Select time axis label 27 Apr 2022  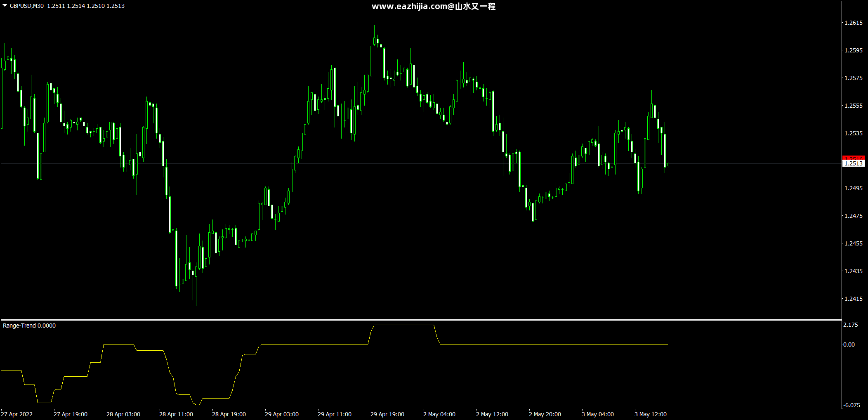point(17,414)
